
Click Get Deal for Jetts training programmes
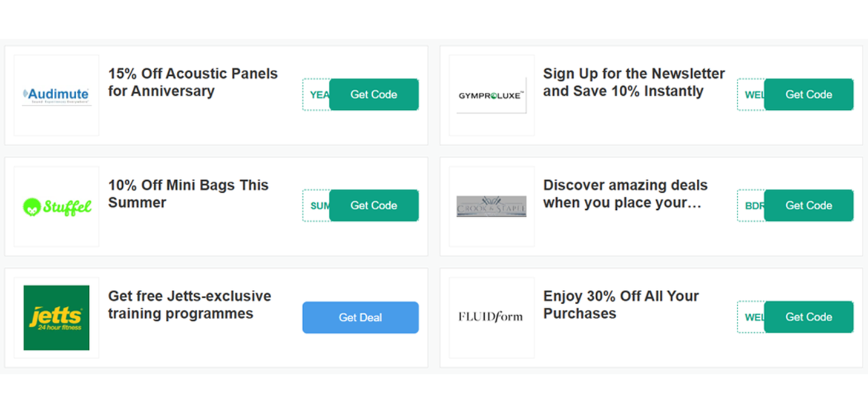tap(360, 317)
